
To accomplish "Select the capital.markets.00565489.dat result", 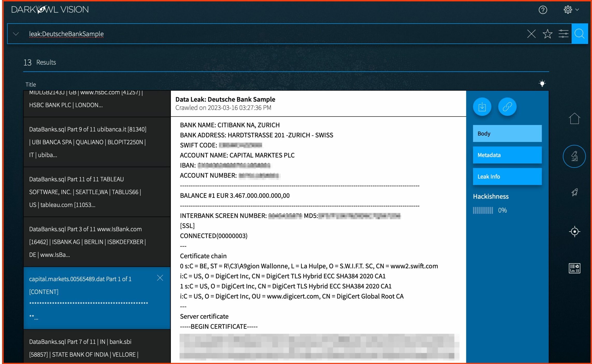I will 97,298.
